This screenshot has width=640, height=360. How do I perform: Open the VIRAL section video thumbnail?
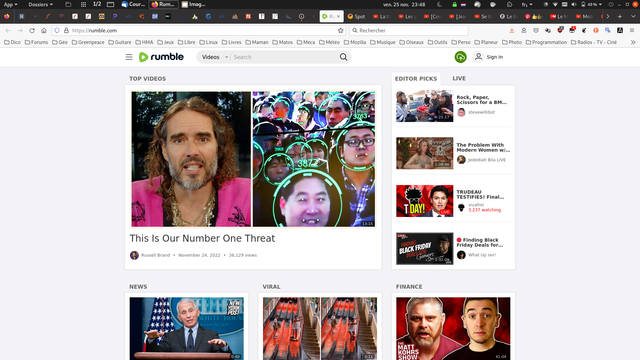point(320,329)
